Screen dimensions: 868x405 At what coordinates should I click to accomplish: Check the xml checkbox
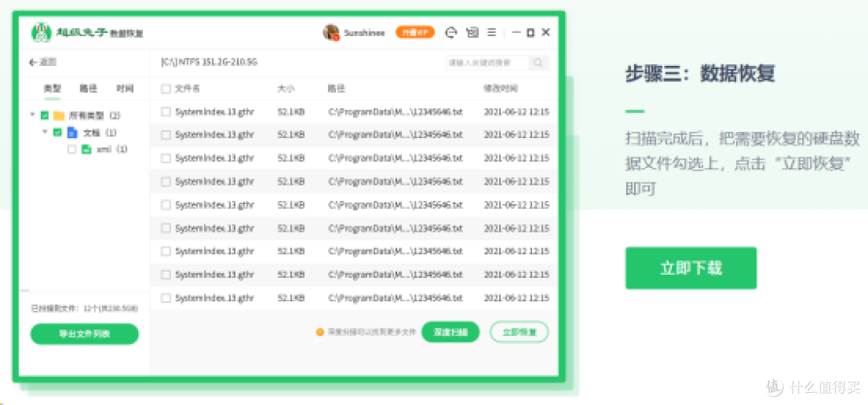coord(72,149)
